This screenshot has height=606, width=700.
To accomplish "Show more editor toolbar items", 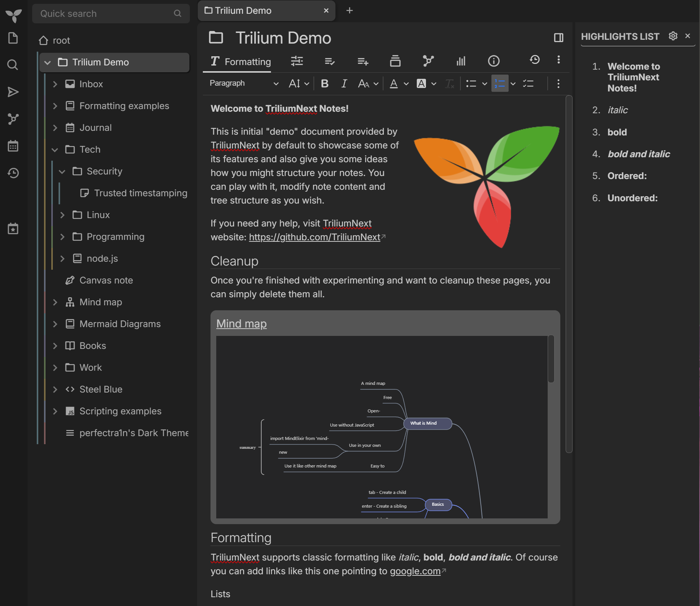I will [x=558, y=83].
